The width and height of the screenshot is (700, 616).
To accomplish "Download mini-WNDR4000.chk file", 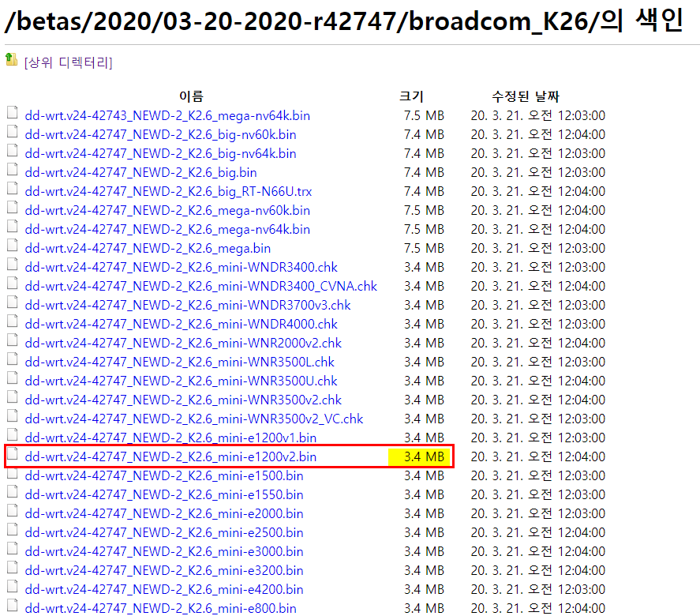I will (182, 325).
